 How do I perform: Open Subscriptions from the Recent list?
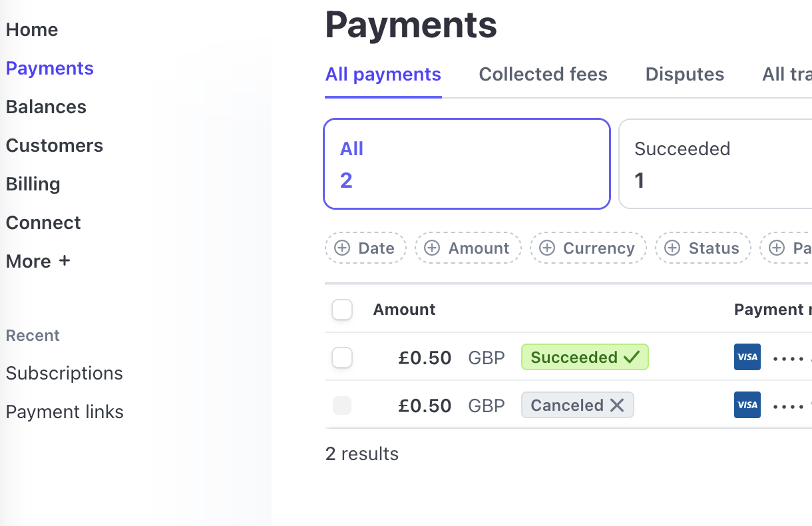[x=65, y=373]
